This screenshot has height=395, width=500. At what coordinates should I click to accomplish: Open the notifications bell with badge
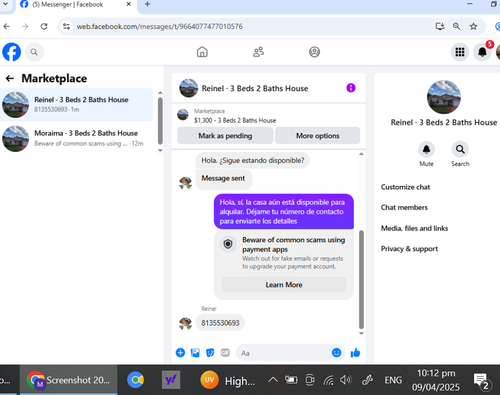[x=482, y=52]
